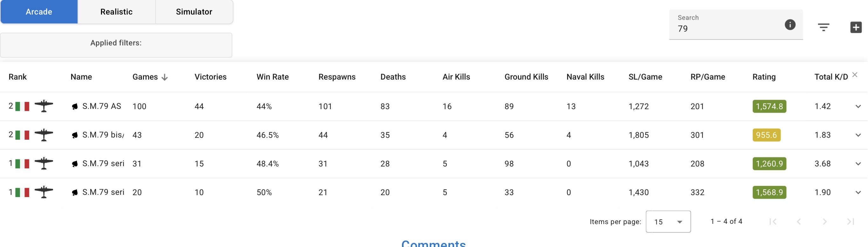This screenshot has width=868, height=247.
Task: Click the Games descending sort arrow
Action: pos(165,77)
